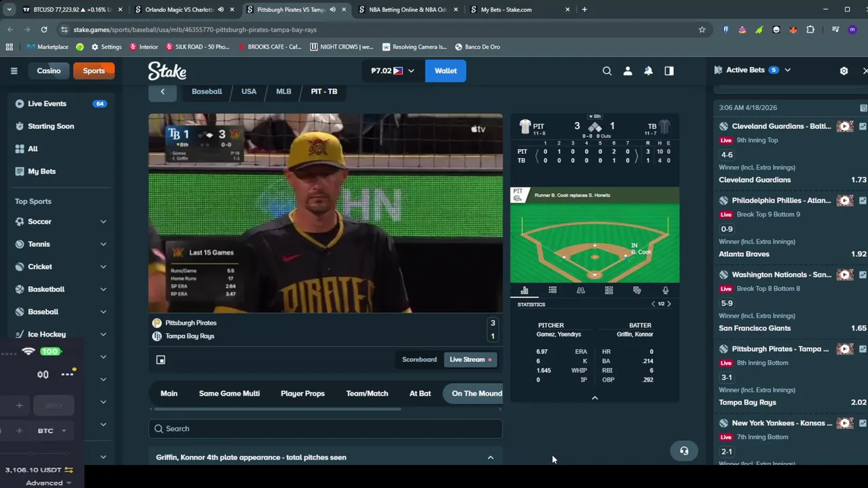This screenshot has width=868, height=488.
Task: Open new browser tab
Action: 585,9
